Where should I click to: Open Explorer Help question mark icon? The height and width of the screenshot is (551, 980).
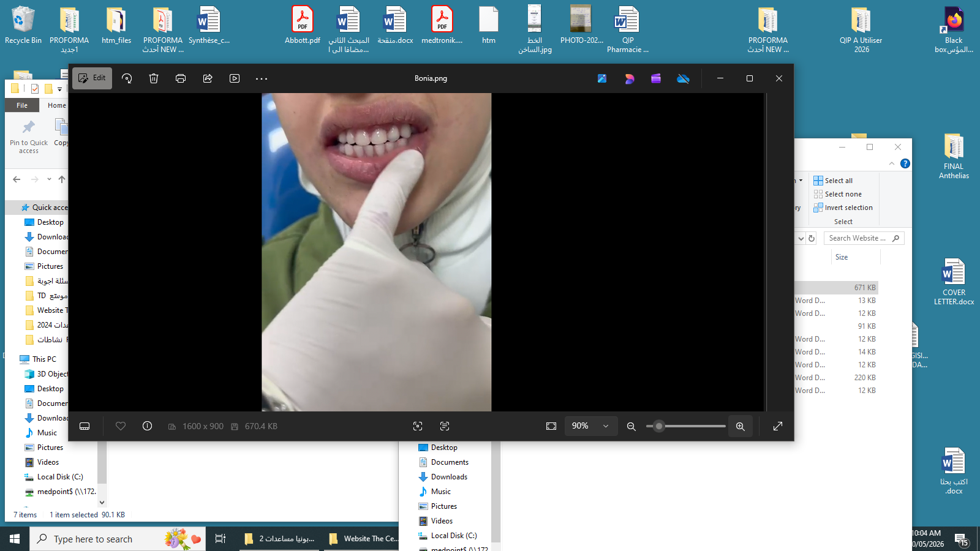[x=905, y=163]
